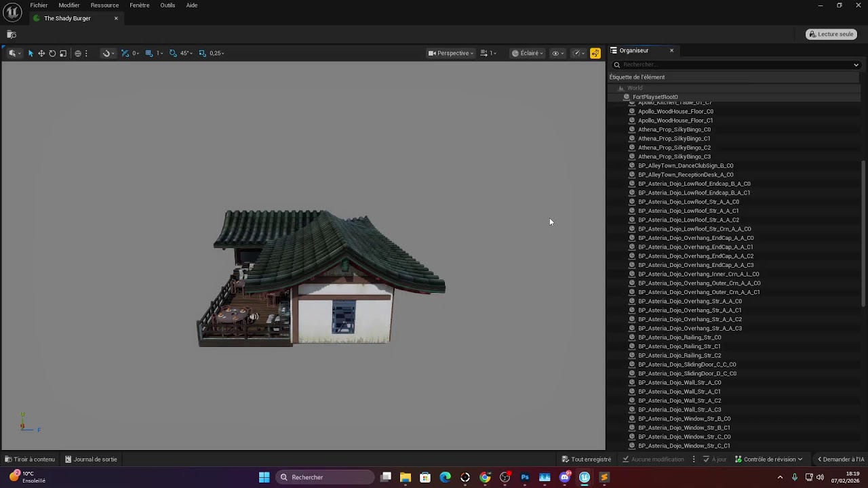
Task: Select Athena_Prop_SilkyBingo_C2 item
Action: click(x=674, y=148)
